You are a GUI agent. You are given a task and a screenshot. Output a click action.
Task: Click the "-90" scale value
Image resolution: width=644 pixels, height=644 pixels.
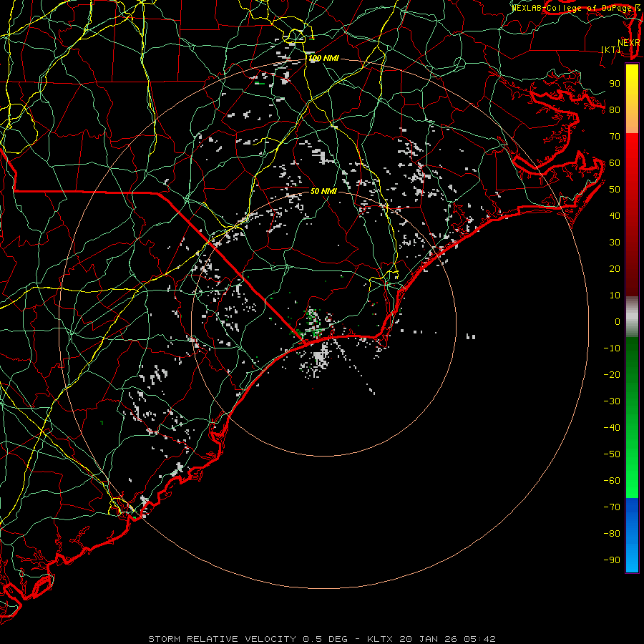(x=612, y=560)
